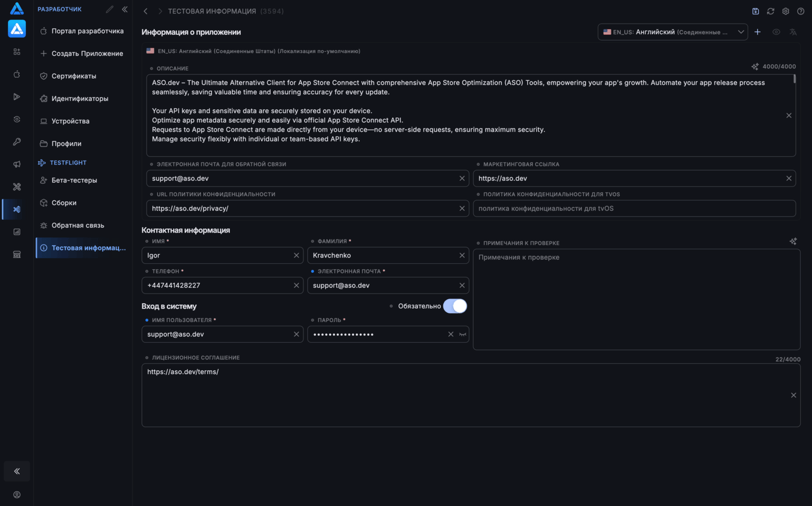Clear the license agreement text area
The height and width of the screenshot is (506, 812).
click(x=793, y=396)
